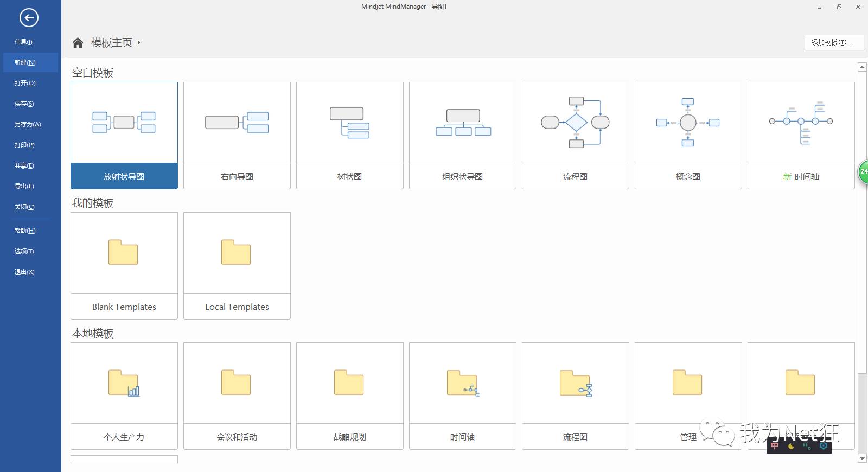Click the 个人生产力 label
The image size is (868, 472).
pos(124,437)
